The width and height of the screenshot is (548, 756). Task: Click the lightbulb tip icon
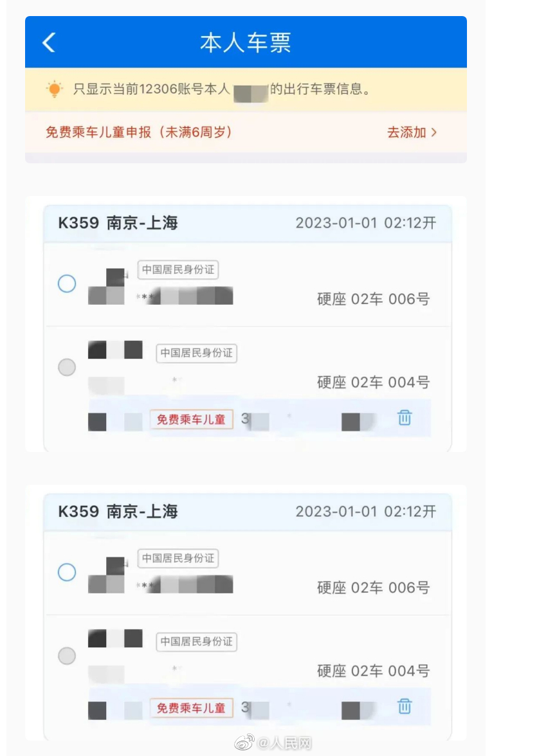(55, 89)
